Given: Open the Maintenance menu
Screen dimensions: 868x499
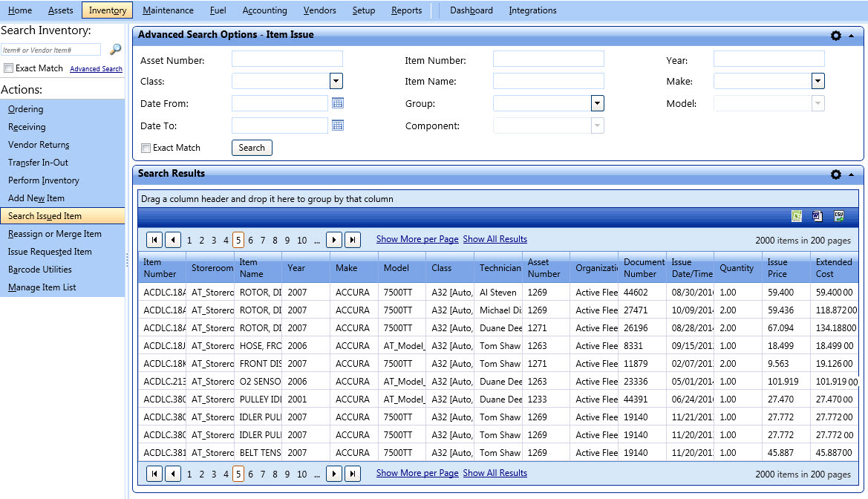Looking at the screenshot, I should pos(168,10).
